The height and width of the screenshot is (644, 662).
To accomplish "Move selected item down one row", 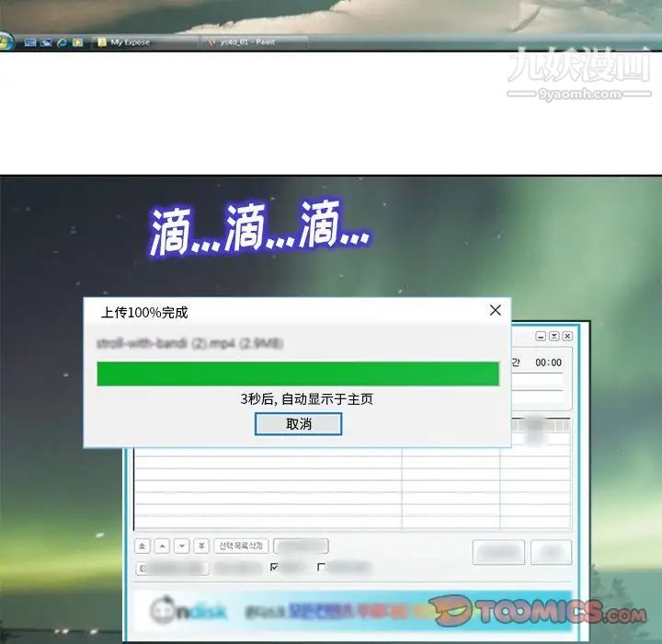I will [181, 546].
